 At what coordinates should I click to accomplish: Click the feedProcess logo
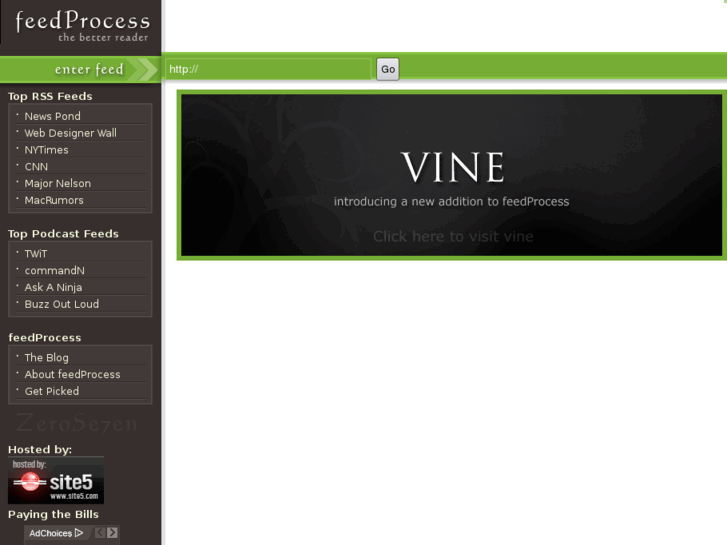(82, 26)
